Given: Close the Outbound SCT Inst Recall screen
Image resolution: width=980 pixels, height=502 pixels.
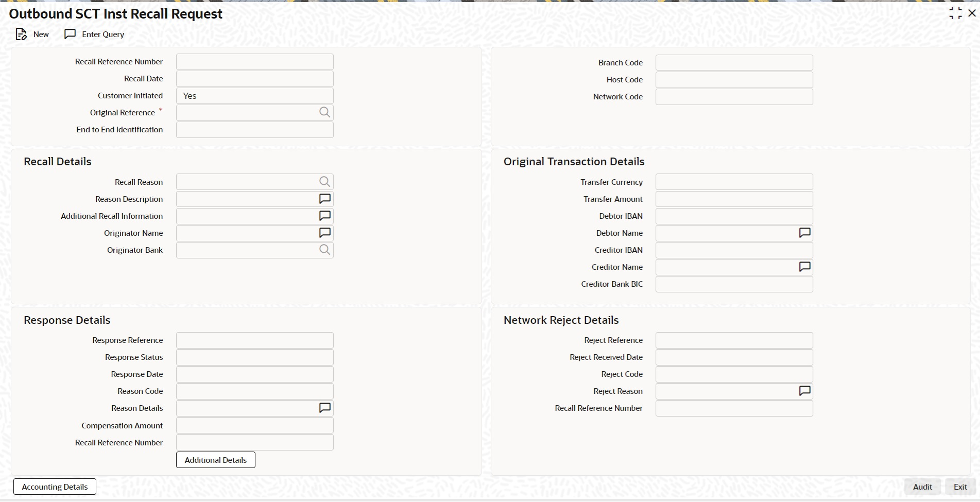Looking at the screenshot, I should [972, 13].
